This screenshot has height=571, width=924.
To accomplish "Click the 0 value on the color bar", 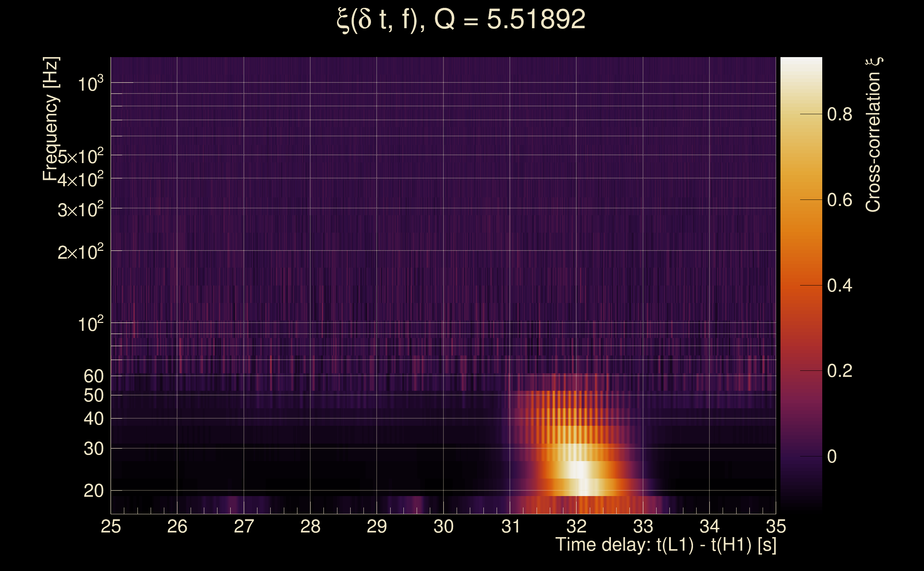I will click(832, 456).
